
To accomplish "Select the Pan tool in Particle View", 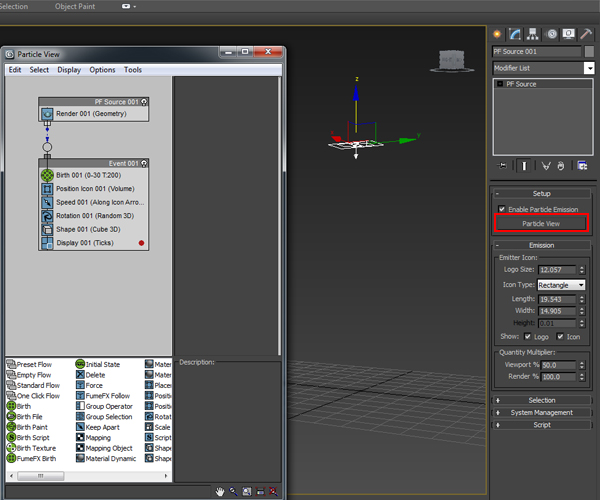I will click(220, 492).
